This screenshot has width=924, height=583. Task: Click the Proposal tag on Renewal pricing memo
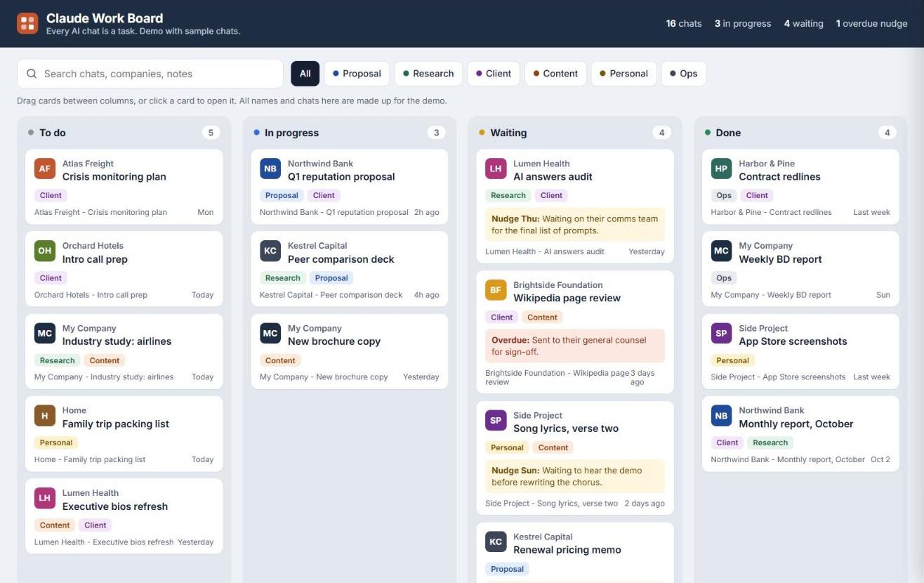point(507,569)
